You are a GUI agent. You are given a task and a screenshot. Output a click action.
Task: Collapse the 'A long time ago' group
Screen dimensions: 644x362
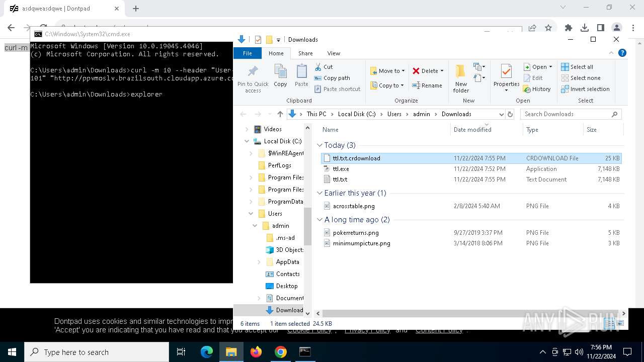[x=319, y=220]
